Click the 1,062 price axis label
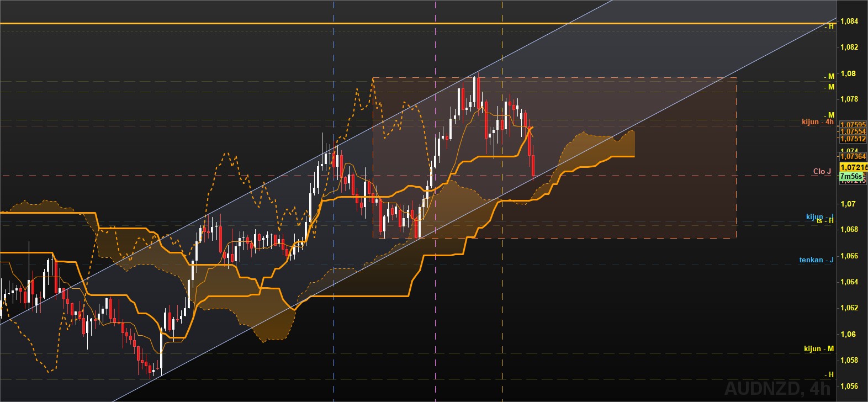 click(849, 308)
